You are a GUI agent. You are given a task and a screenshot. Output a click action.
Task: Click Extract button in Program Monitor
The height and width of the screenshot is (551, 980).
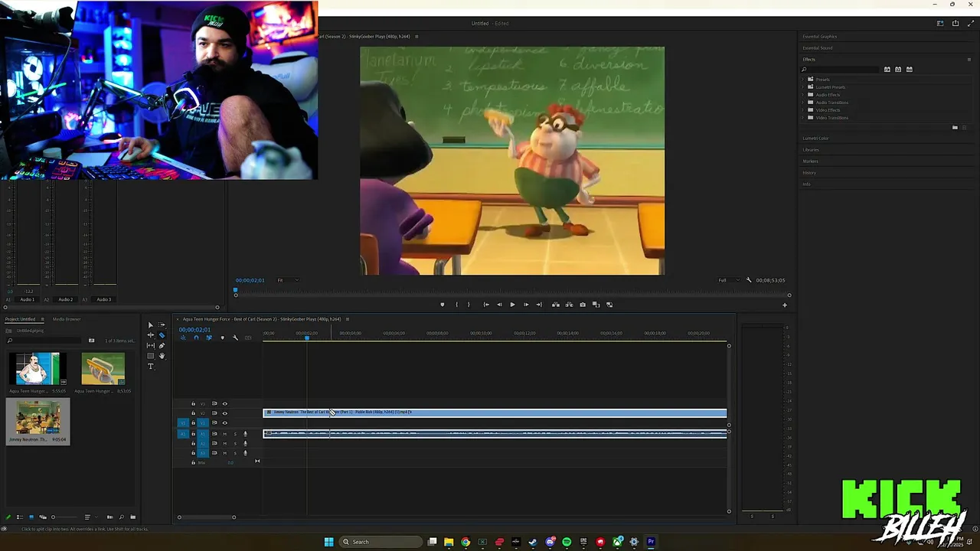[x=569, y=305]
